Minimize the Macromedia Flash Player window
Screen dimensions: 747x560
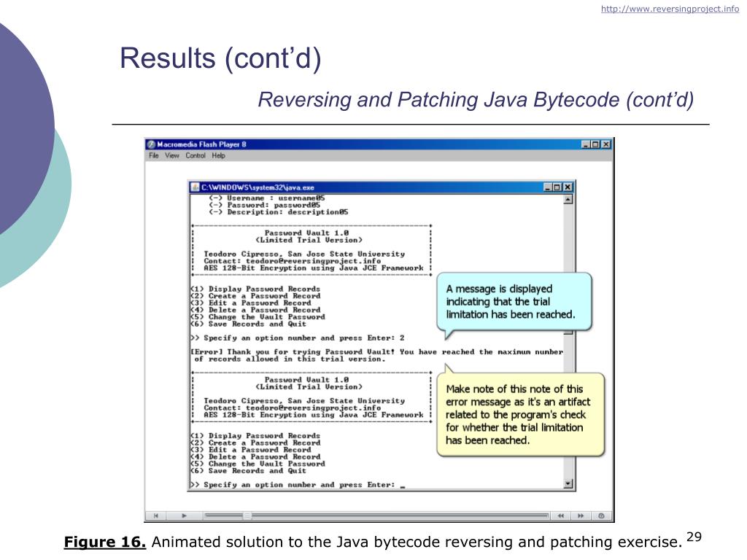(x=586, y=144)
